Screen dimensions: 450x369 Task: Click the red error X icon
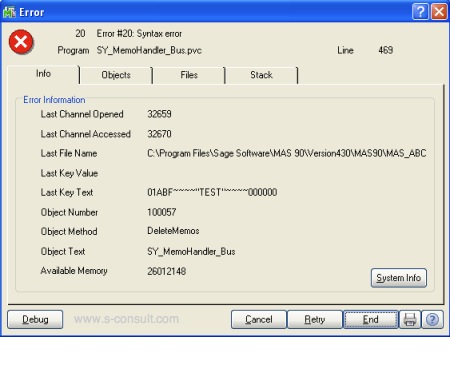click(x=21, y=42)
